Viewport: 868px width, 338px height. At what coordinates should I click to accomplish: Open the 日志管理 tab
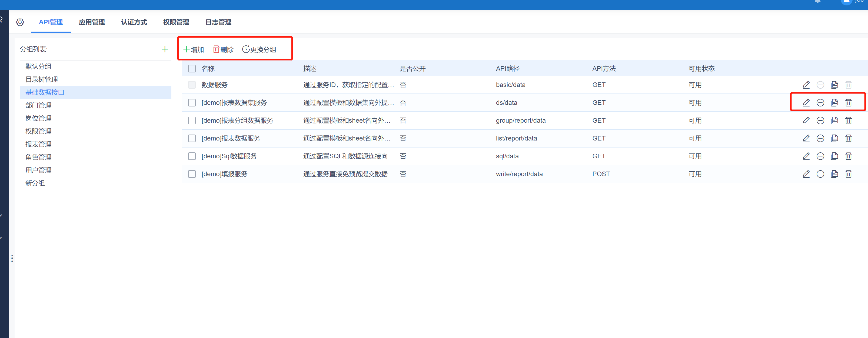[218, 22]
